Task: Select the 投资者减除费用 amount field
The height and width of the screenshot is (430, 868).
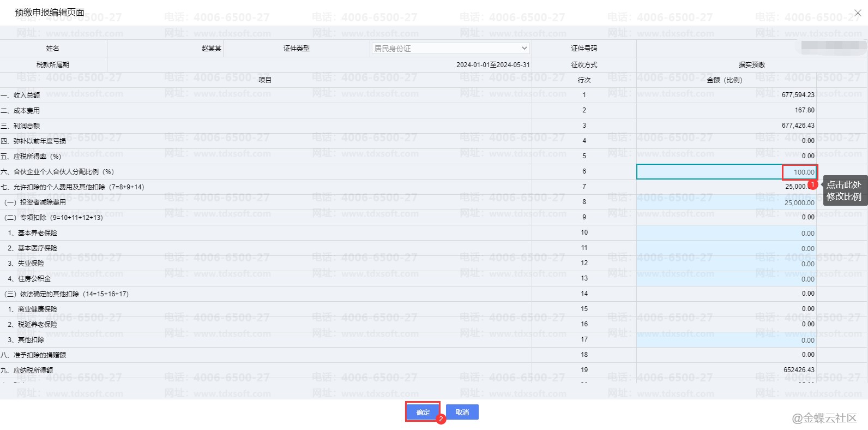Action: click(726, 202)
